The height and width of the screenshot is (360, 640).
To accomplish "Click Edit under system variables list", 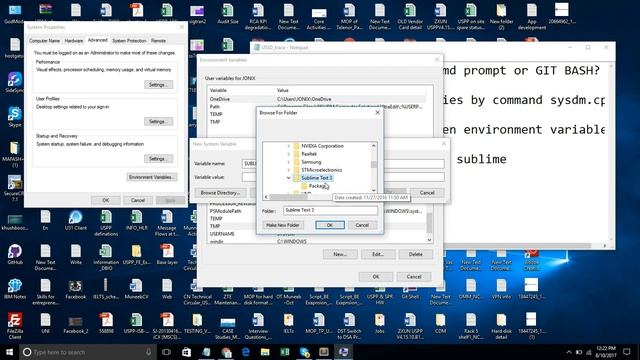I will tap(378, 254).
